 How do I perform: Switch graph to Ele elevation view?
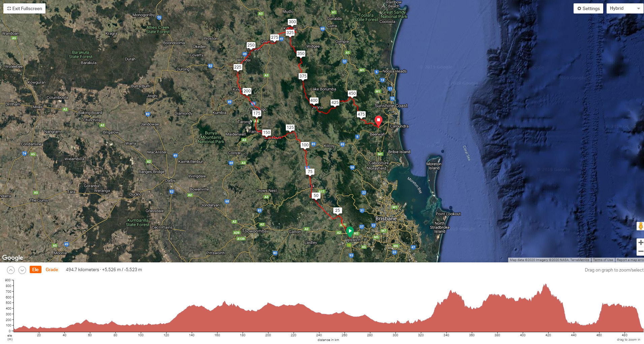coord(35,269)
